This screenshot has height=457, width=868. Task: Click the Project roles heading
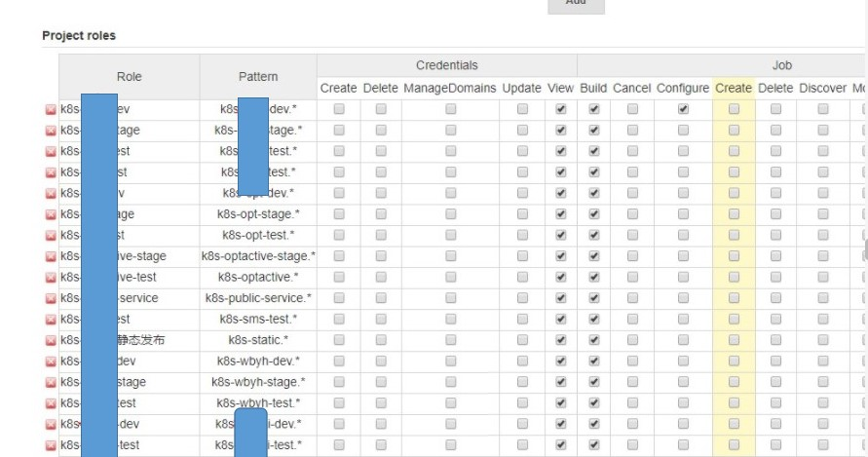79,35
